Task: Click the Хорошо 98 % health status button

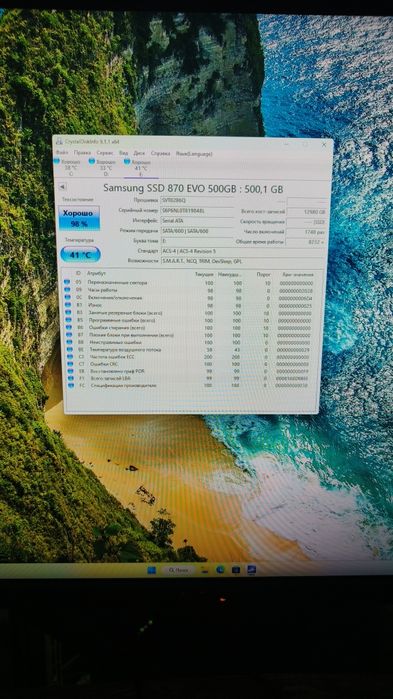Action: point(79,218)
